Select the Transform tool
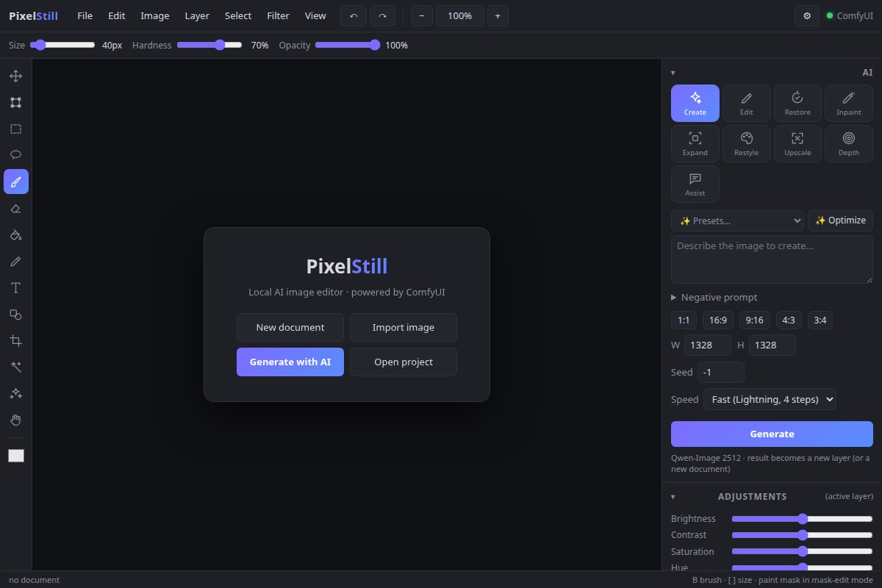Viewport: 882px width, 588px height. [x=15, y=102]
